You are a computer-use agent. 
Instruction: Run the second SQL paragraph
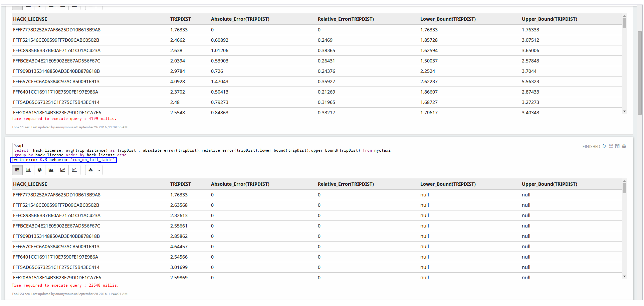tap(604, 146)
